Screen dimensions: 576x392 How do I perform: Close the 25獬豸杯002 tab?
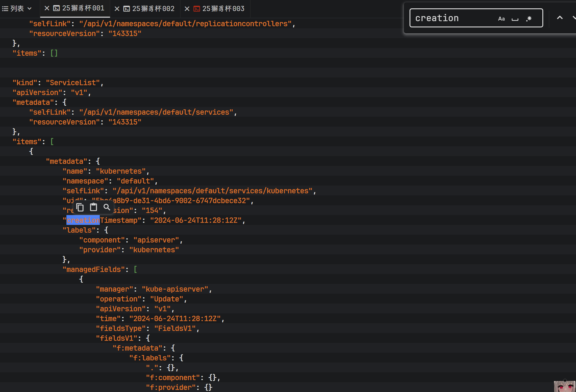pos(117,9)
